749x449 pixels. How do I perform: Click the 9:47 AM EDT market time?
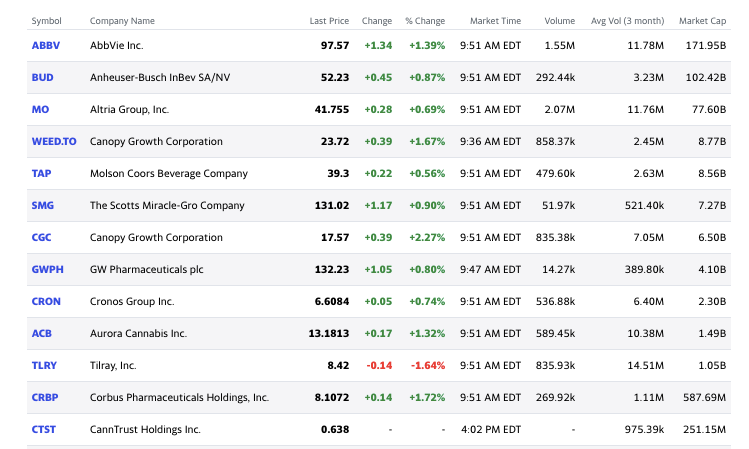[491, 269]
